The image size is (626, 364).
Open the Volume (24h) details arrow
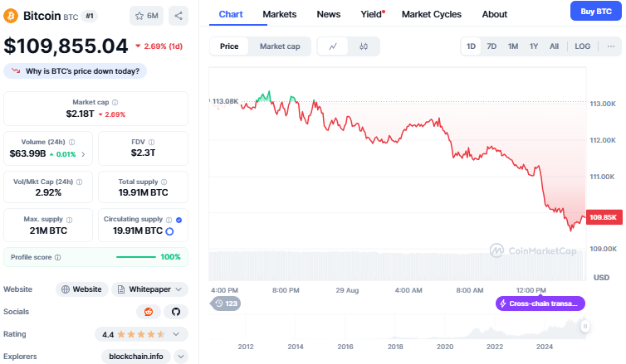[83, 154]
